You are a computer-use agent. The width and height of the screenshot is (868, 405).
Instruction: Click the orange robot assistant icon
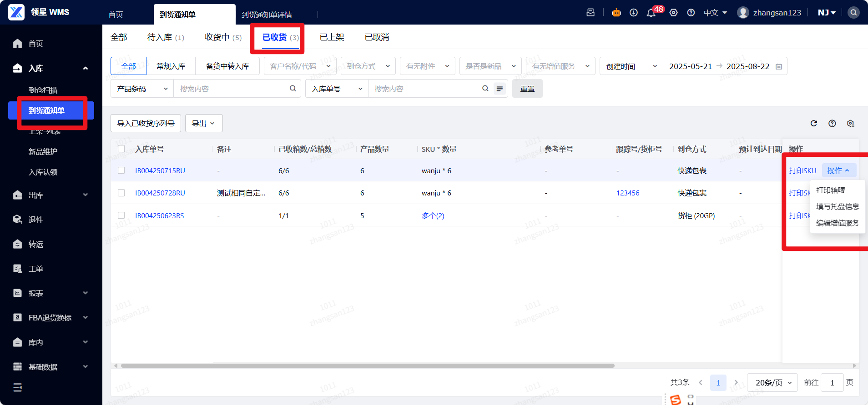[x=616, y=13]
